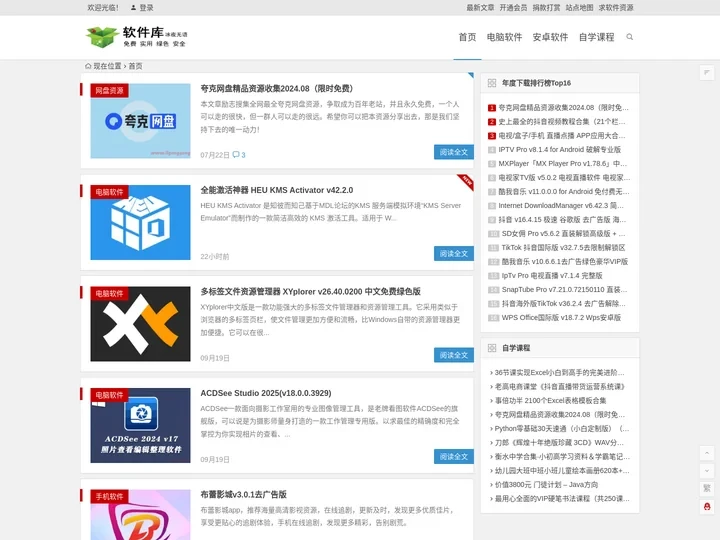Open ACDSee 2024 v17 thumbnail
This screenshot has width=720, height=540.
pos(141,425)
